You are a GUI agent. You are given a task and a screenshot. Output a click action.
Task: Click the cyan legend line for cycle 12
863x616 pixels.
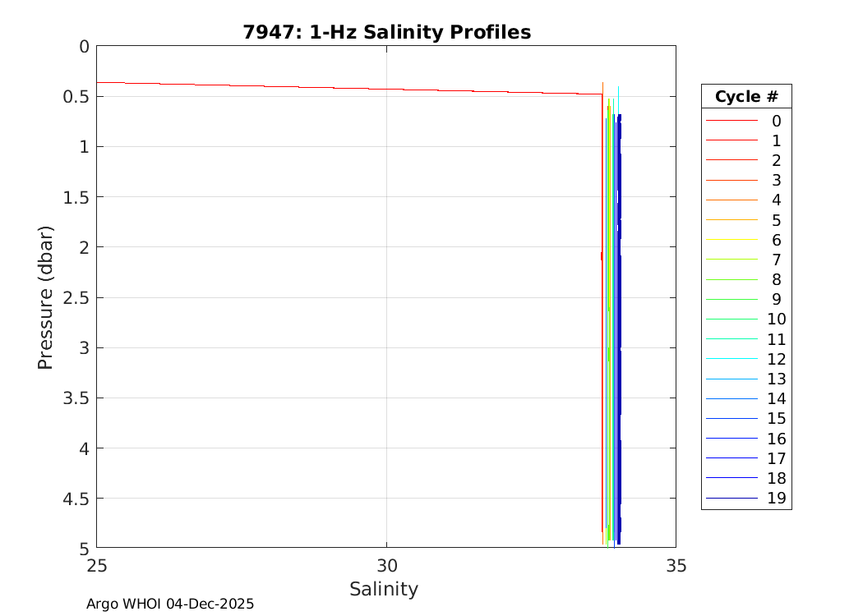coord(731,359)
